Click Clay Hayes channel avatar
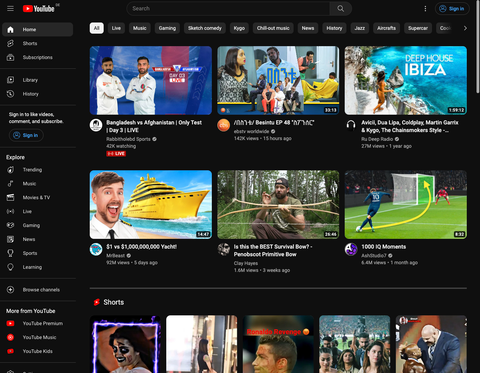The width and height of the screenshot is (480, 373). point(223,249)
